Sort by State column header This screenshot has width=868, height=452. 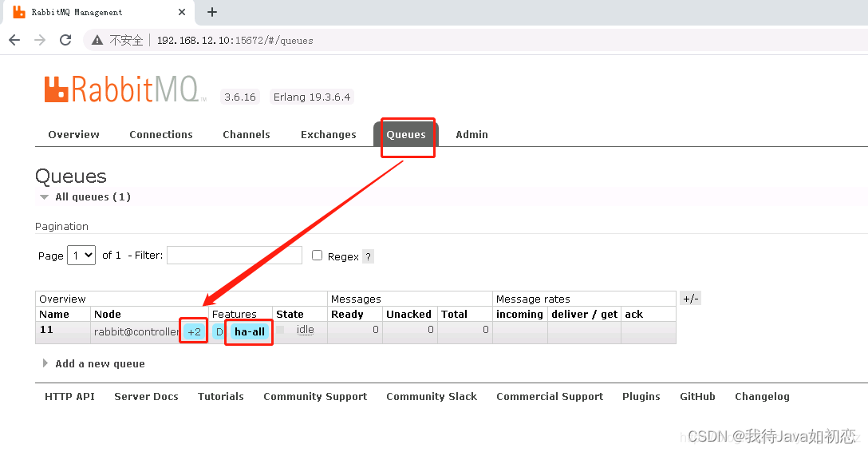(290, 314)
